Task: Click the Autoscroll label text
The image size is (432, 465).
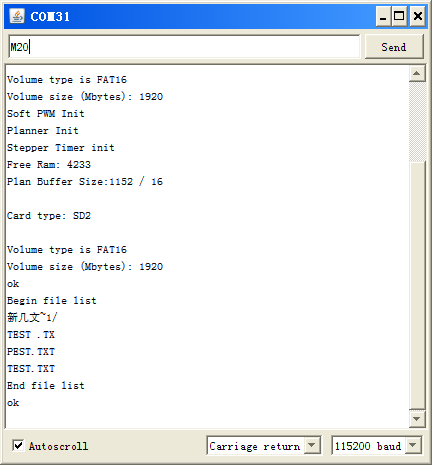Action: pos(58,446)
